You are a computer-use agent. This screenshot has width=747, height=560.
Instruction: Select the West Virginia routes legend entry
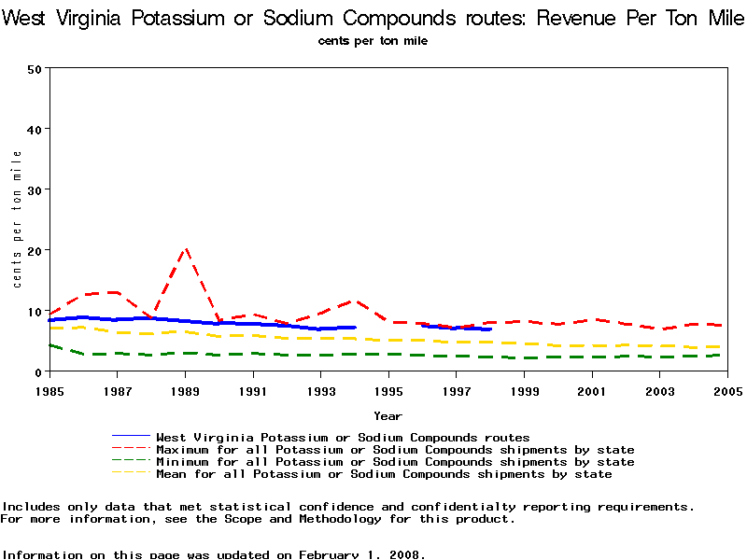tap(343, 437)
